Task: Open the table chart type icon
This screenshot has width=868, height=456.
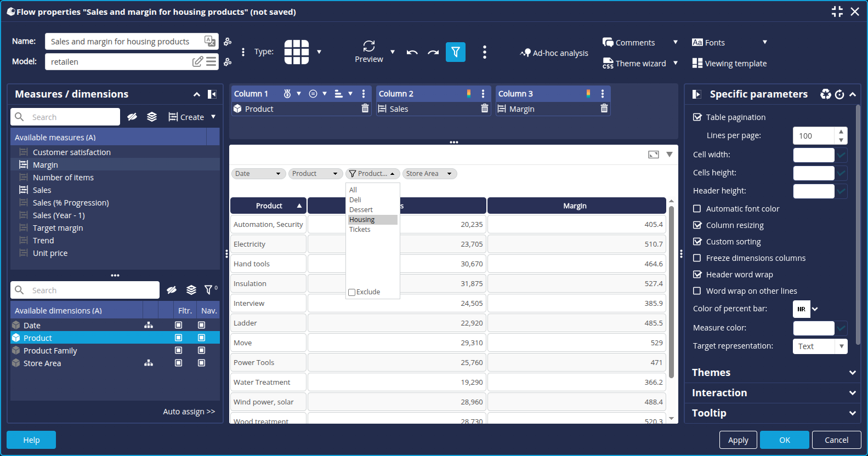Action: [297, 52]
